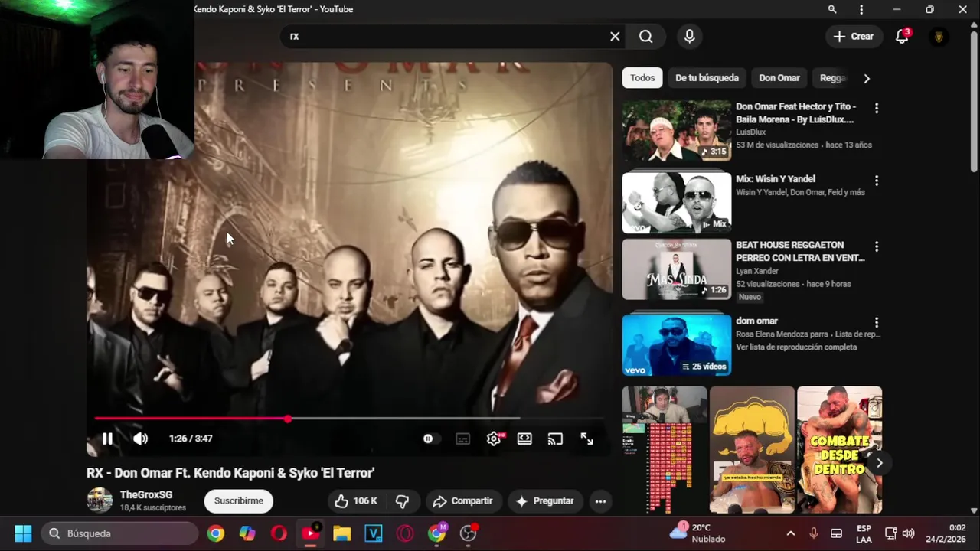Click the red playhead dot on progress bar
Screen dimensions: 980x551
(x=287, y=419)
